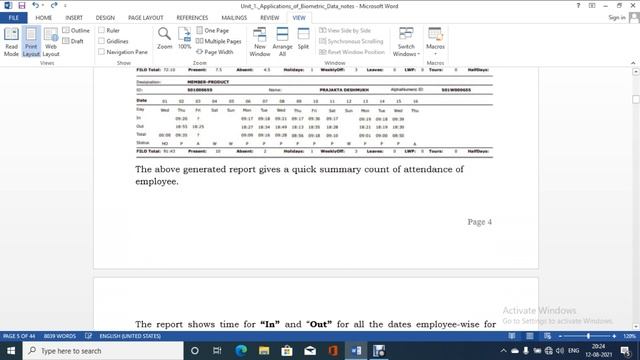This screenshot has width=640, height=360.
Task: Click Type here to search box
Action: click(102, 351)
